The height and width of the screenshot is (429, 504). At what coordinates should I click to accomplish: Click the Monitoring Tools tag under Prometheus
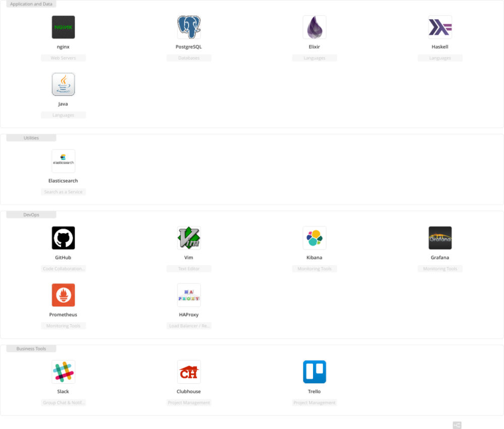pyautogui.click(x=64, y=326)
